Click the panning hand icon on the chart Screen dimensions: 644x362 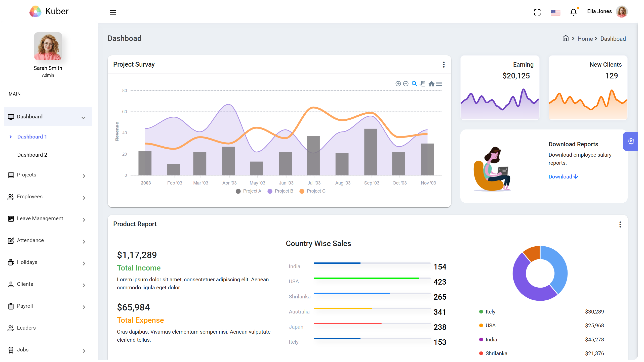(423, 84)
